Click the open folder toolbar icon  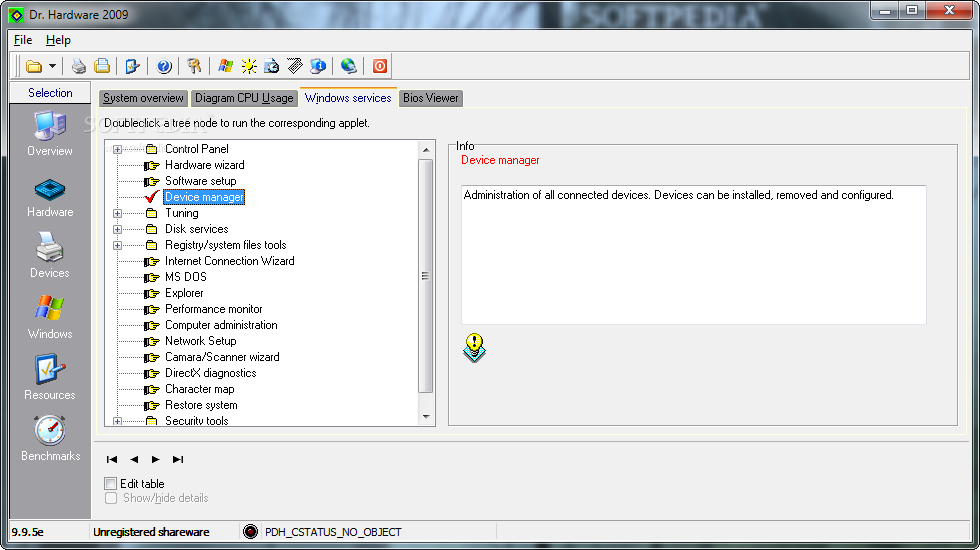(x=34, y=66)
